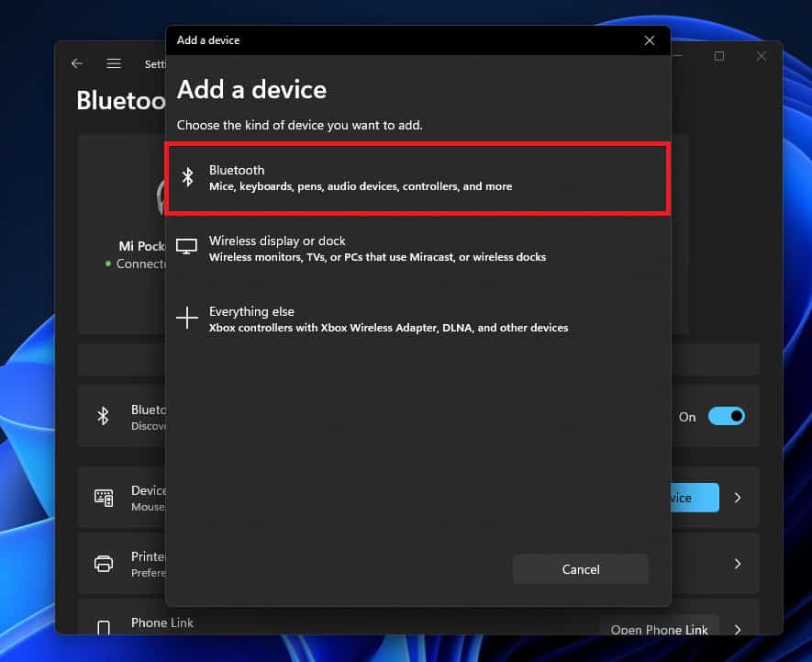The height and width of the screenshot is (662, 812).
Task: Click 'Choose the kind of device' text
Action: [299, 126]
